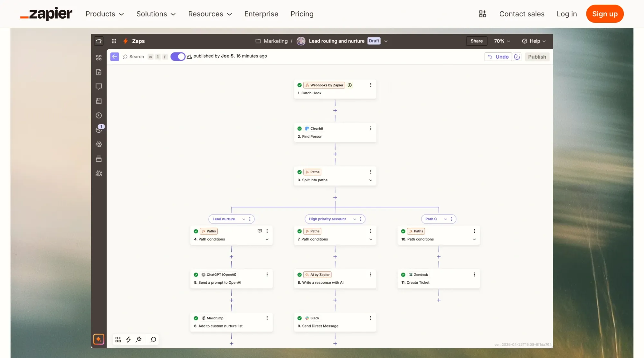Click the v1. version link

point(189,56)
